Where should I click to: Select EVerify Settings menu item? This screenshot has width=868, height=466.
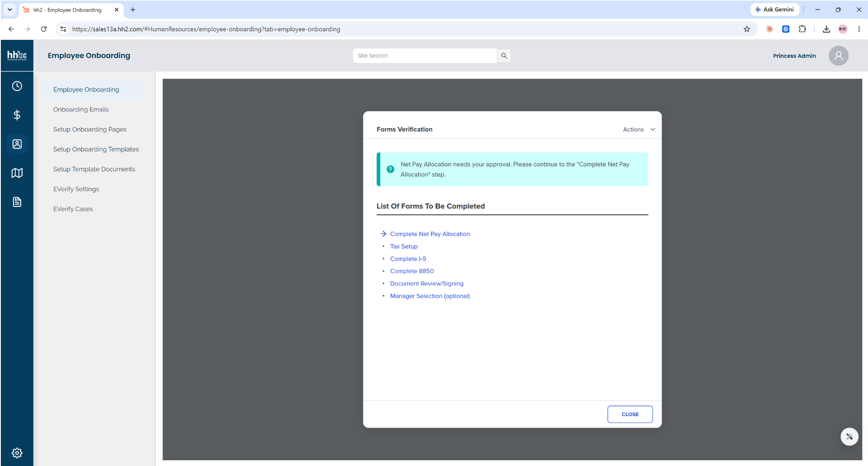pyautogui.click(x=76, y=189)
